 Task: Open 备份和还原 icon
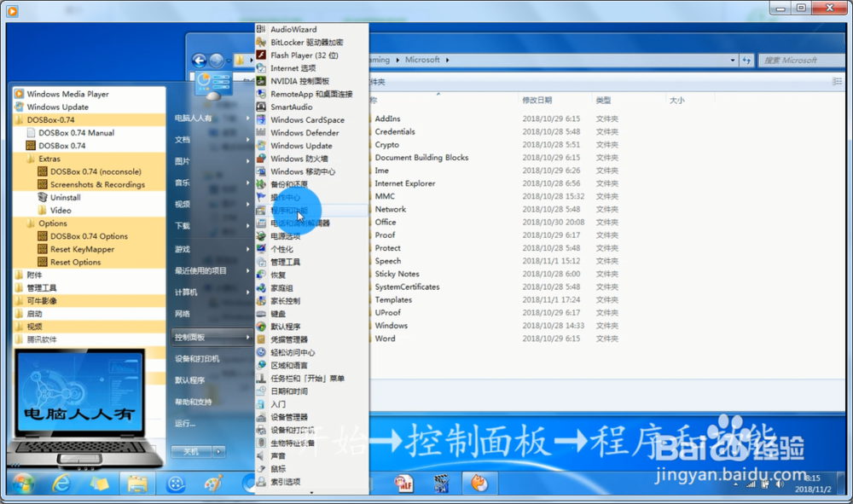pyautogui.click(x=261, y=184)
